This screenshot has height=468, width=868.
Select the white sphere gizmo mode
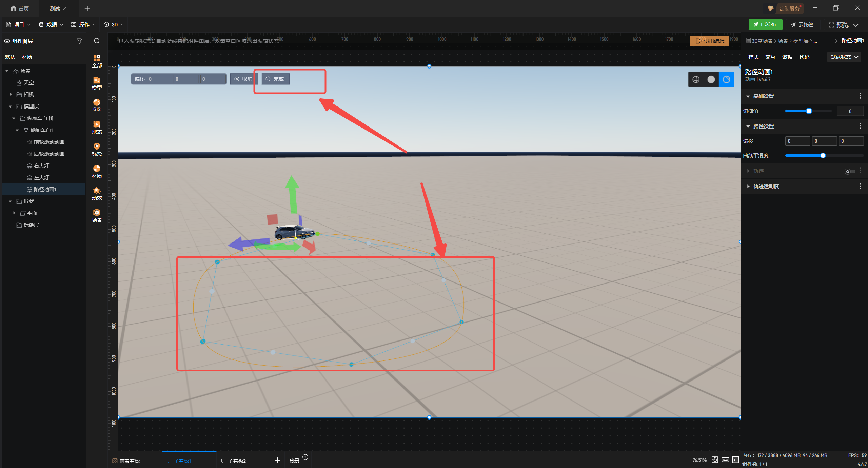711,79
